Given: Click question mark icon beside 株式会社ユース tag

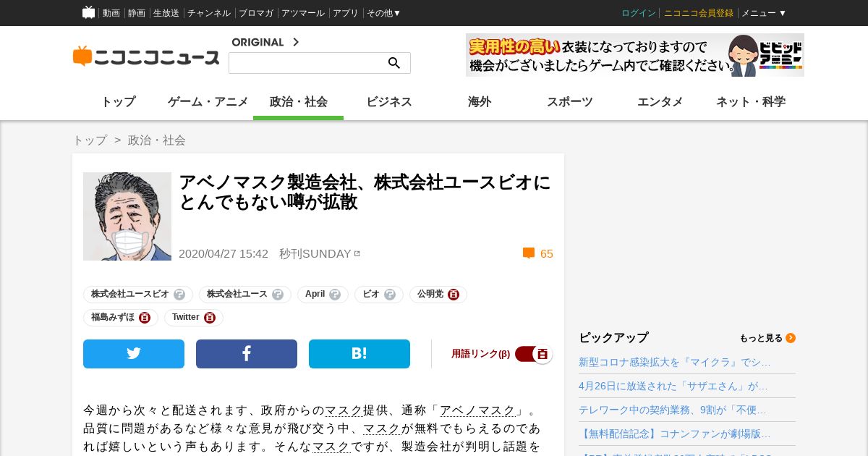Looking at the screenshot, I should click(x=278, y=295).
